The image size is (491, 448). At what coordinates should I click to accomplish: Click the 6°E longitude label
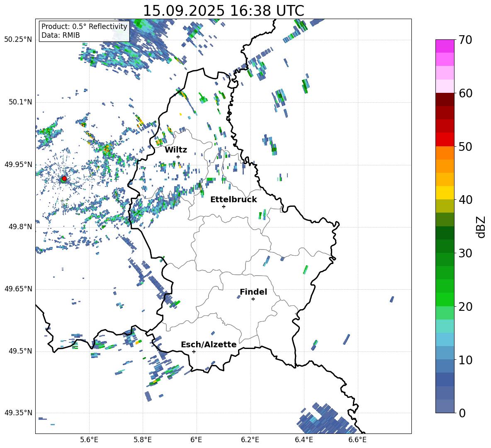[196, 440]
